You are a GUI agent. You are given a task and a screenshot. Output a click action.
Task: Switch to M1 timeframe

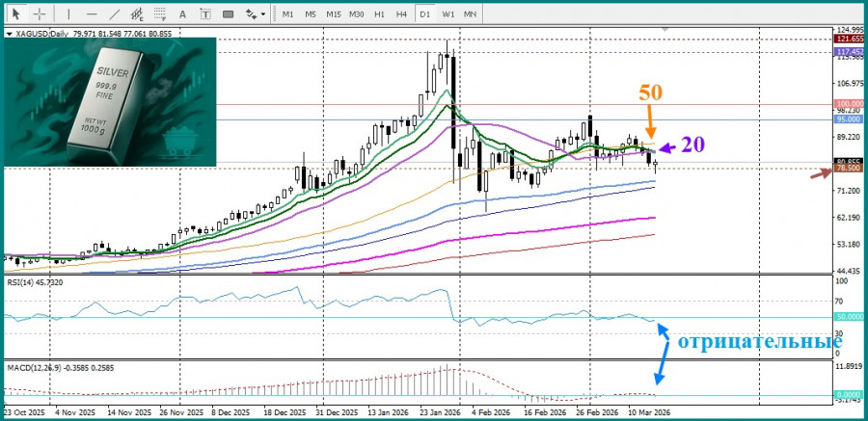click(x=287, y=13)
